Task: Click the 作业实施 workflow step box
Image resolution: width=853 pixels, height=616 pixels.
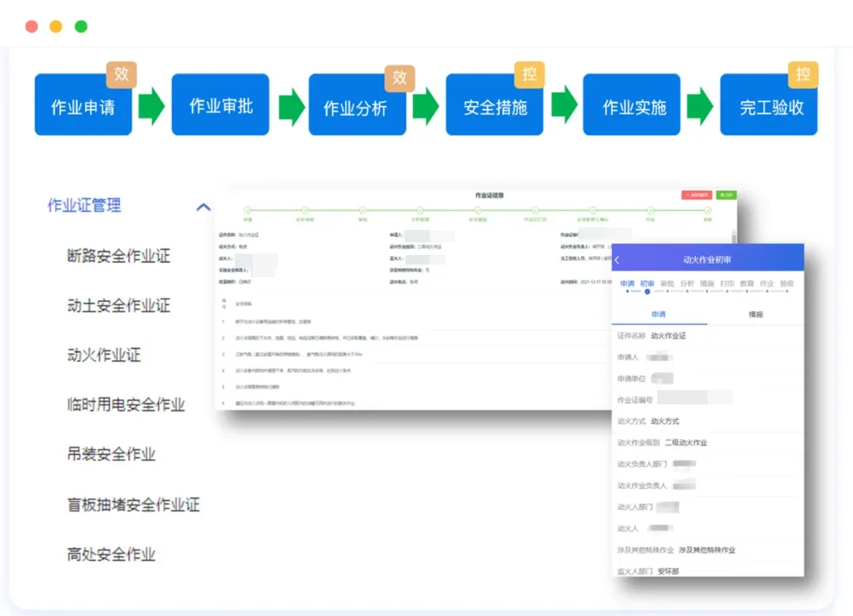Action: point(632,104)
